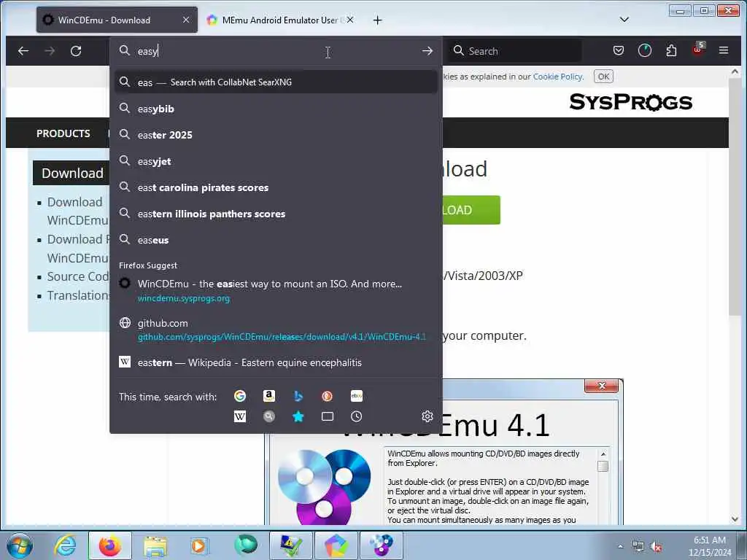Screen dimensions: 747x560
Task: Focus the toolbar Search box
Action: pyautogui.click(x=514, y=51)
